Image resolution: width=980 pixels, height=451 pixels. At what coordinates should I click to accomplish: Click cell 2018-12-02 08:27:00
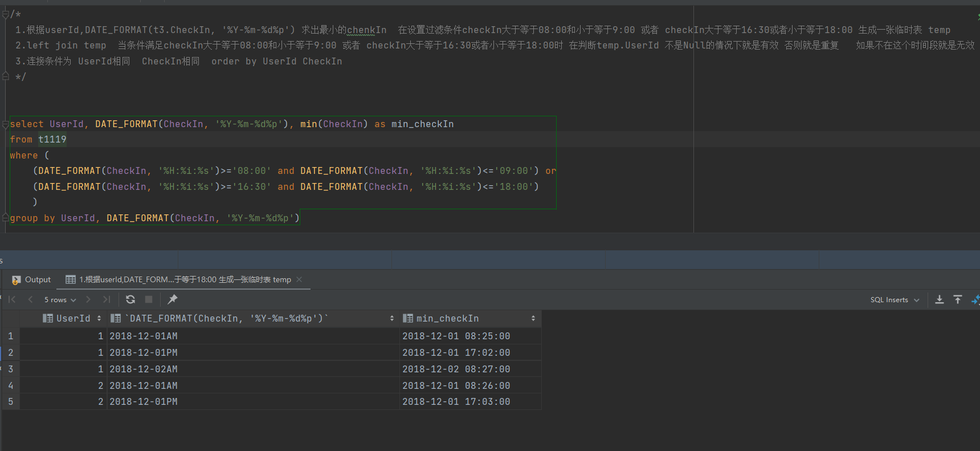point(470,369)
